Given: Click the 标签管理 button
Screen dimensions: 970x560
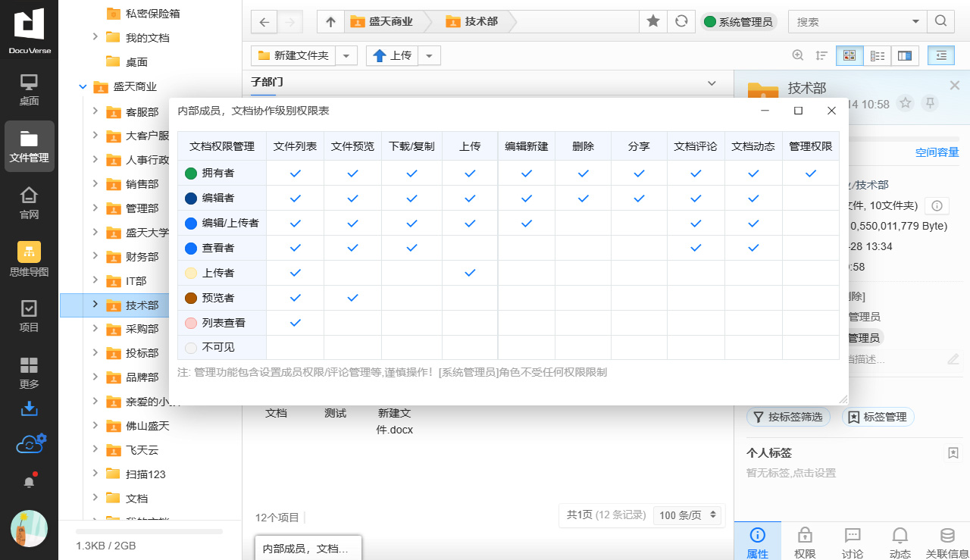Looking at the screenshot, I should coord(878,417).
